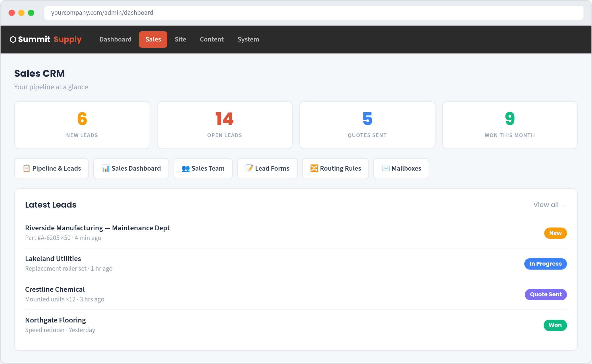Open the Mailboxes shortcut

(x=401, y=169)
